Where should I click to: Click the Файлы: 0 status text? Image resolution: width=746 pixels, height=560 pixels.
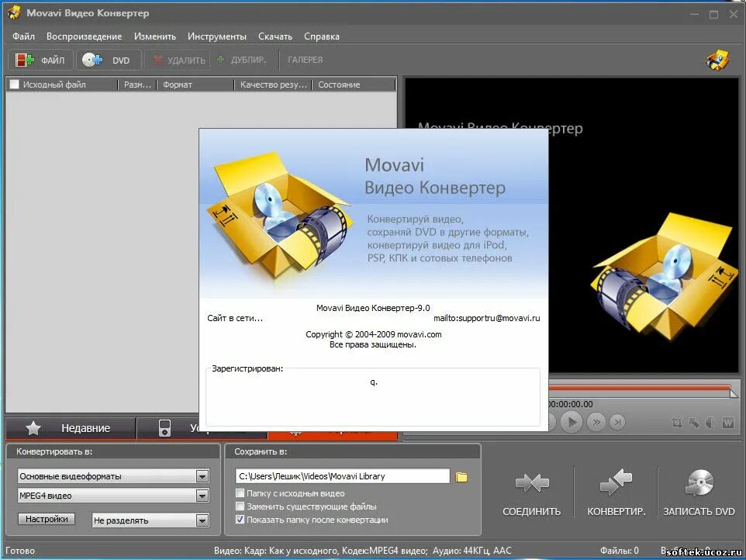point(619,551)
